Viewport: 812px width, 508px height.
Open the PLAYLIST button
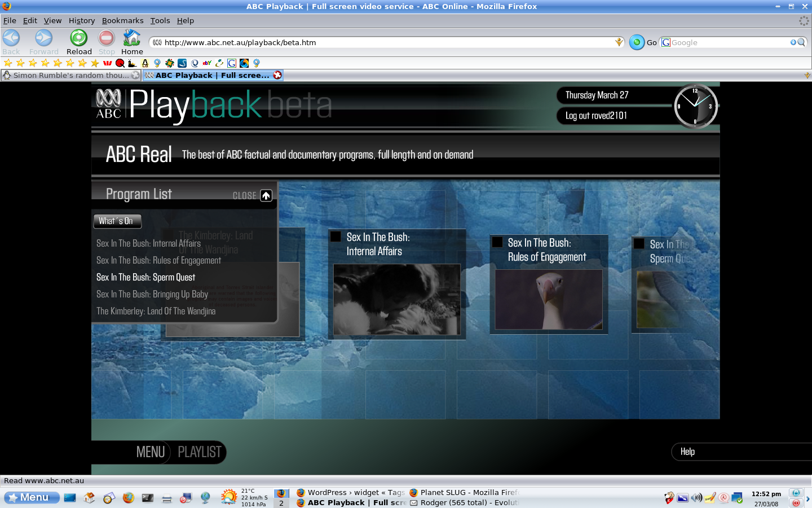click(x=200, y=452)
